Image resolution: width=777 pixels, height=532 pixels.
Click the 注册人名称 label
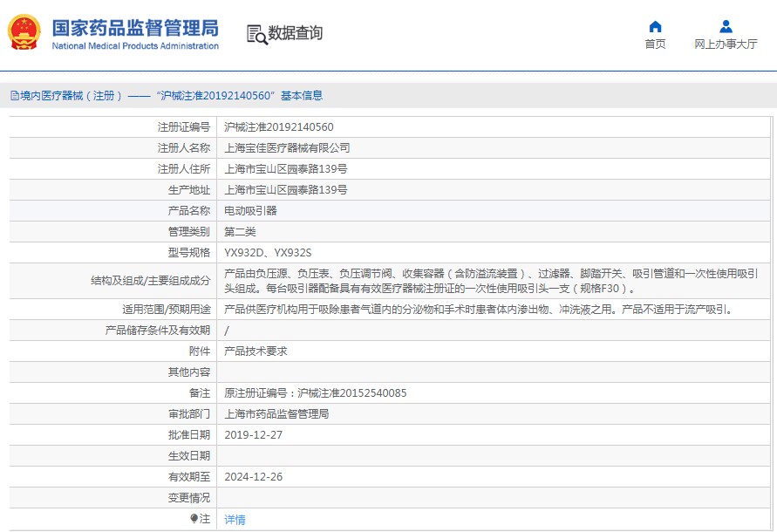184,147
